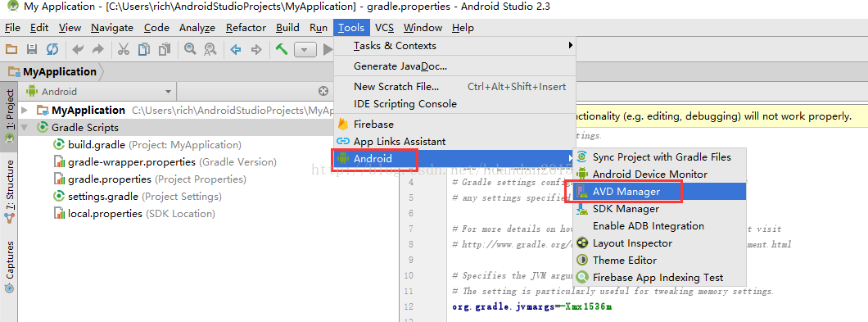This screenshot has width=868, height=322.
Task: Close the open Tools menu
Action: click(351, 28)
